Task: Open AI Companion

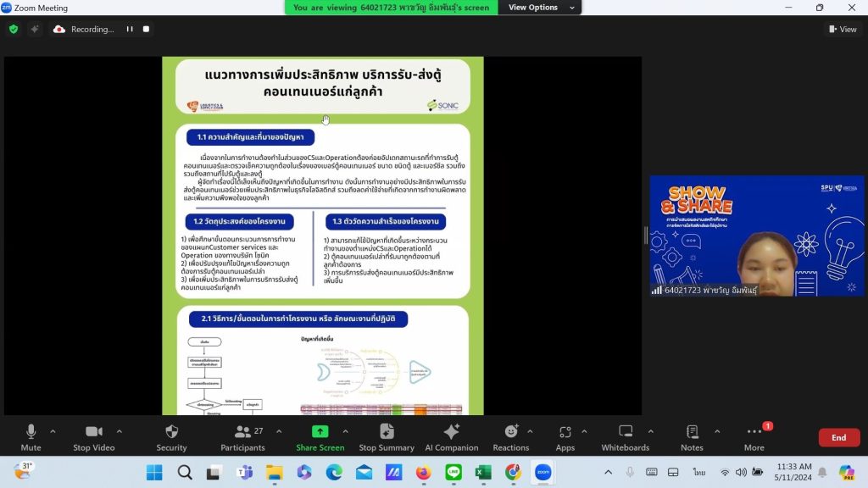Action: [452, 438]
